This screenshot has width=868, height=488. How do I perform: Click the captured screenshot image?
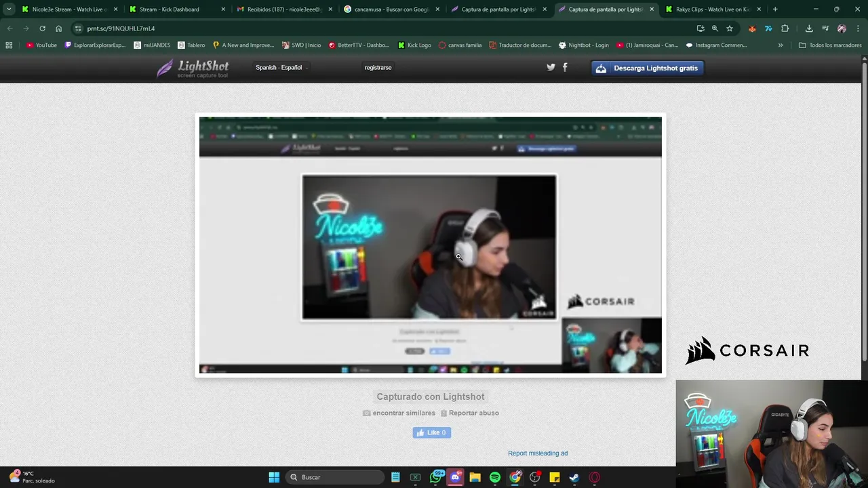tap(430, 245)
